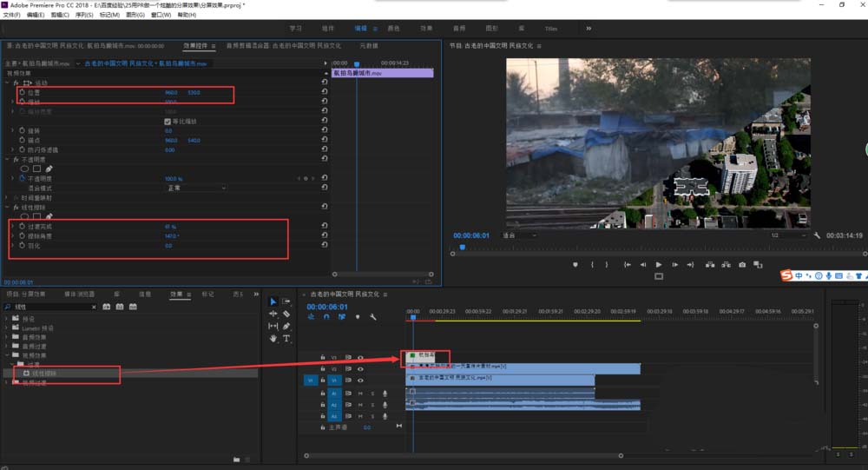Toggle Safe Margins icon below play button
This screenshot has width=868, height=470.
659,276
